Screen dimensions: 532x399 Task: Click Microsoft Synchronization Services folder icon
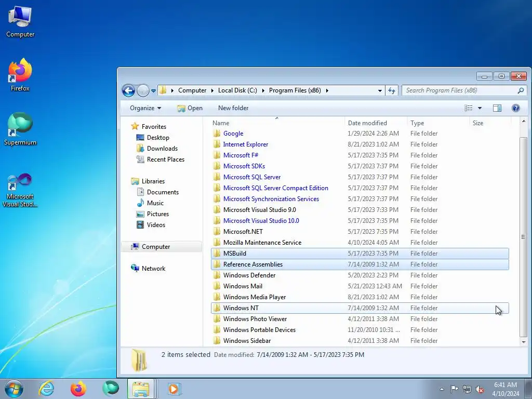click(217, 198)
